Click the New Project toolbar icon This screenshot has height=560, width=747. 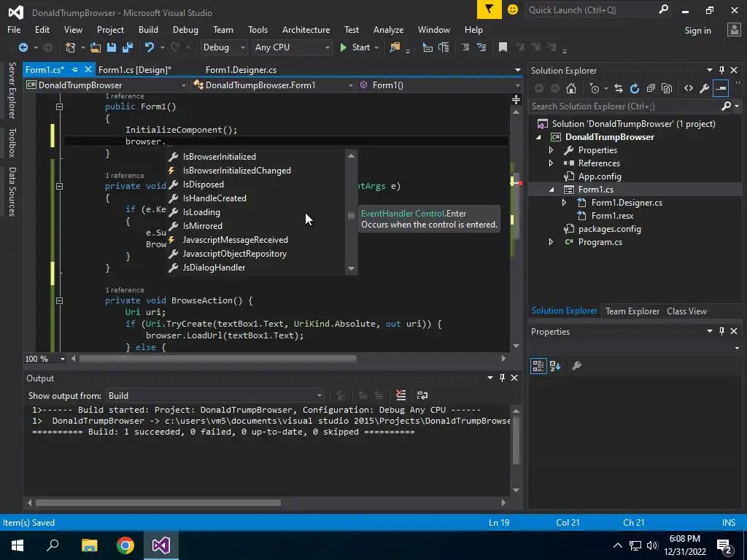point(71,47)
